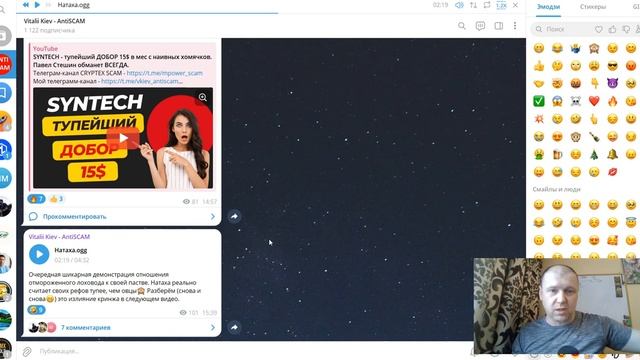Viewport: 640px width, 360px height.
Task: Insert the see-no-evil monkey emoji
Action: tap(594, 48)
